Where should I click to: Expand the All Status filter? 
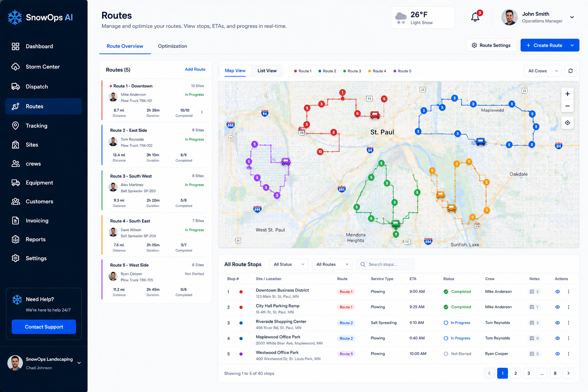coord(289,264)
